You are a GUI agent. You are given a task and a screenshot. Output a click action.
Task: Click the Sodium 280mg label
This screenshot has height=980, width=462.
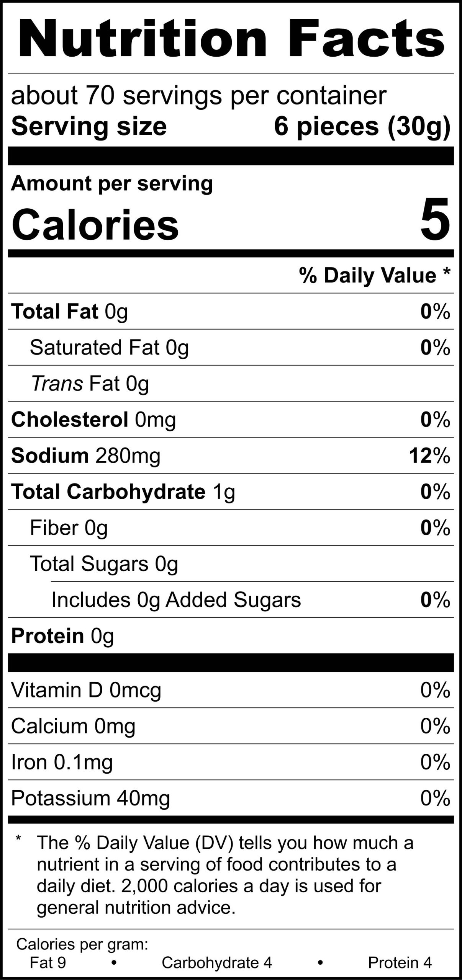point(86,456)
